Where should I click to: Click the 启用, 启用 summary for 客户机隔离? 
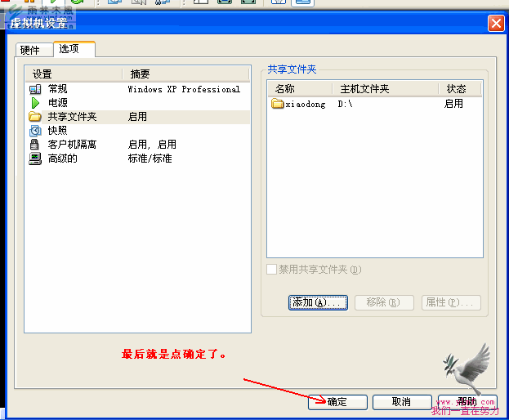[152, 145]
